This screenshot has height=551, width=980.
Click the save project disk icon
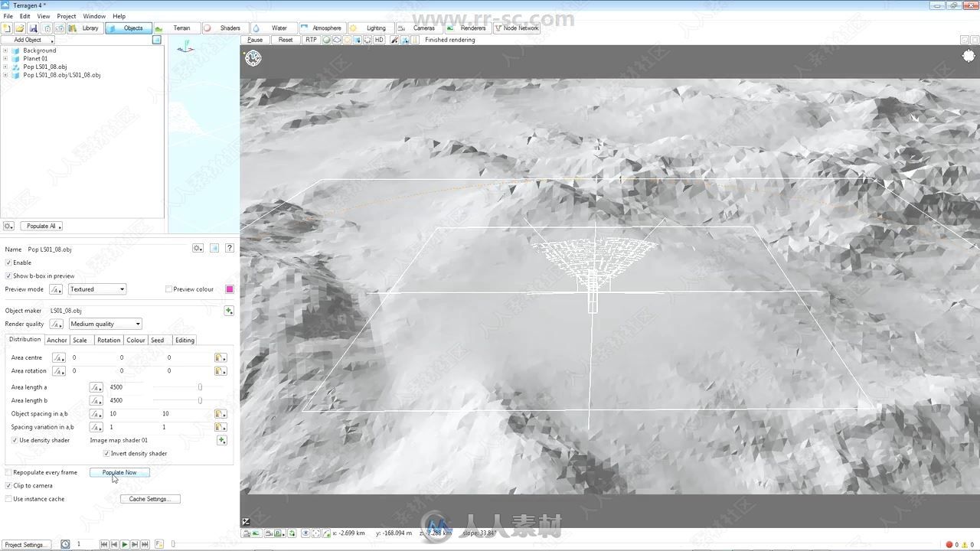tap(33, 28)
